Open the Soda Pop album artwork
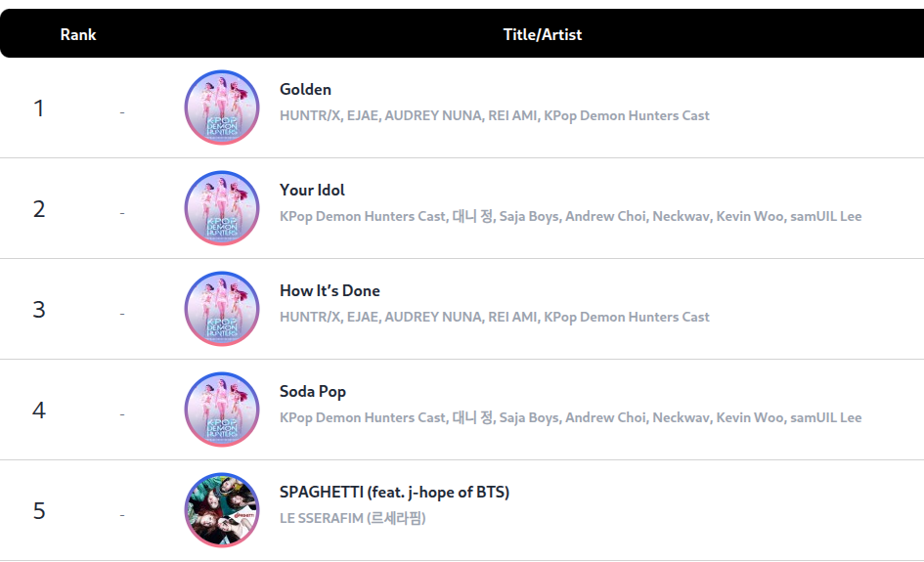Viewport: 924px width, 562px height. [222, 410]
